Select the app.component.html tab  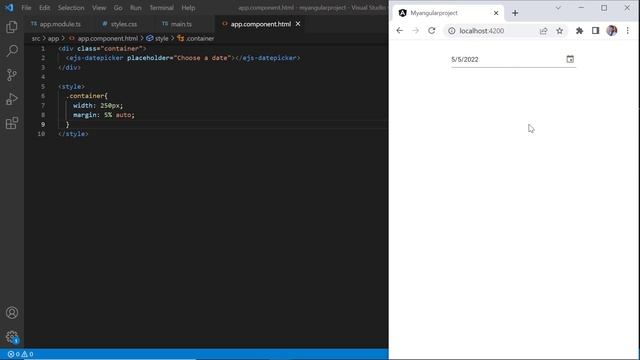260,24
